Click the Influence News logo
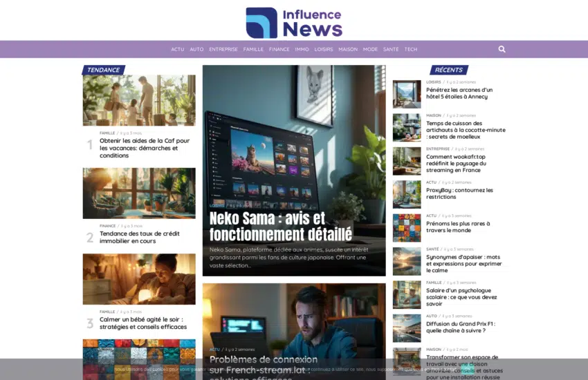 pyautogui.click(x=294, y=22)
